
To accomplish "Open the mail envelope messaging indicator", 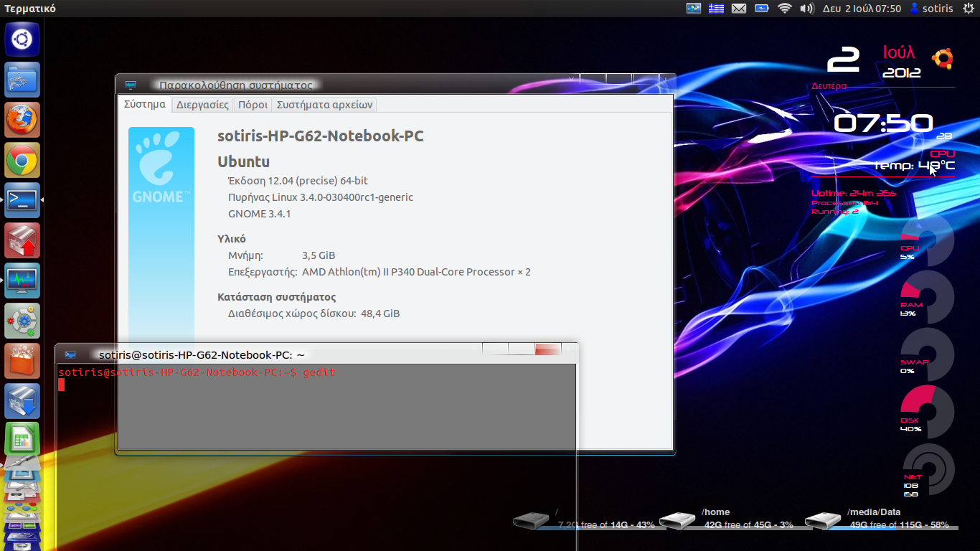I will 739,9.
